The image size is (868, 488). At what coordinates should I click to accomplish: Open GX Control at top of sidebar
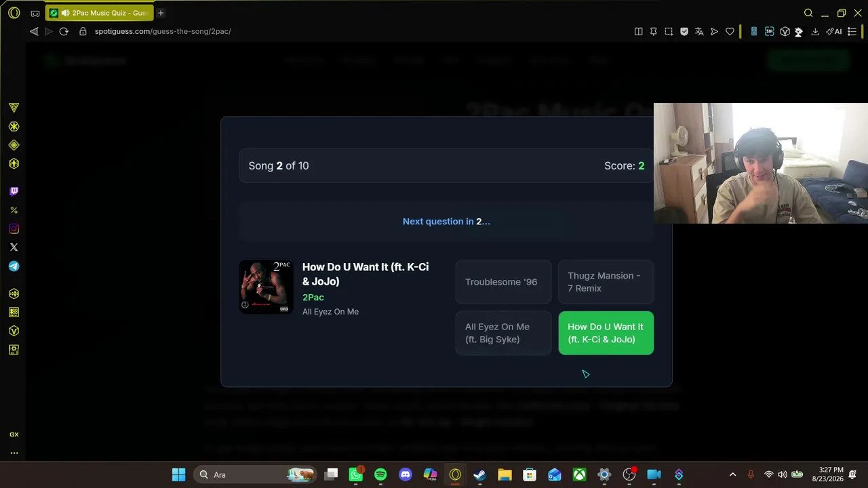pos(14,108)
